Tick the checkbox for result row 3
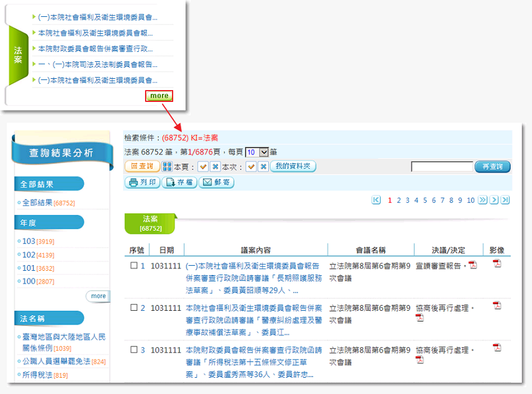 click(x=133, y=350)
